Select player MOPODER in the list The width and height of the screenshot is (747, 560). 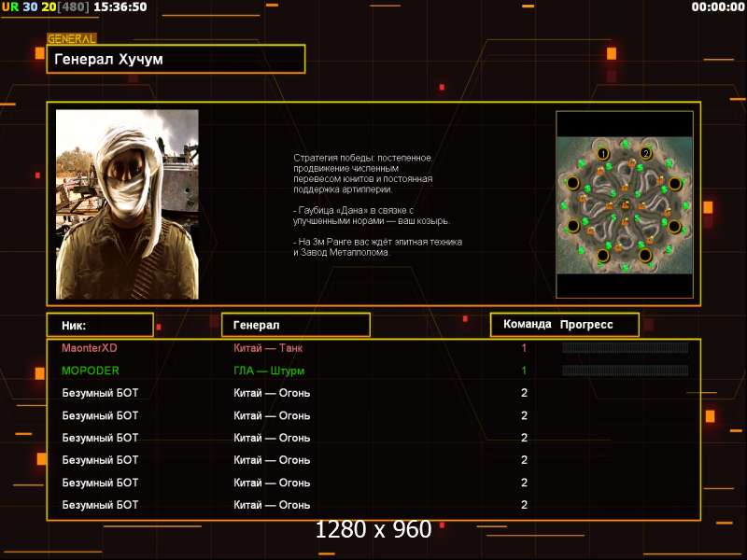(x=91, y=371)
